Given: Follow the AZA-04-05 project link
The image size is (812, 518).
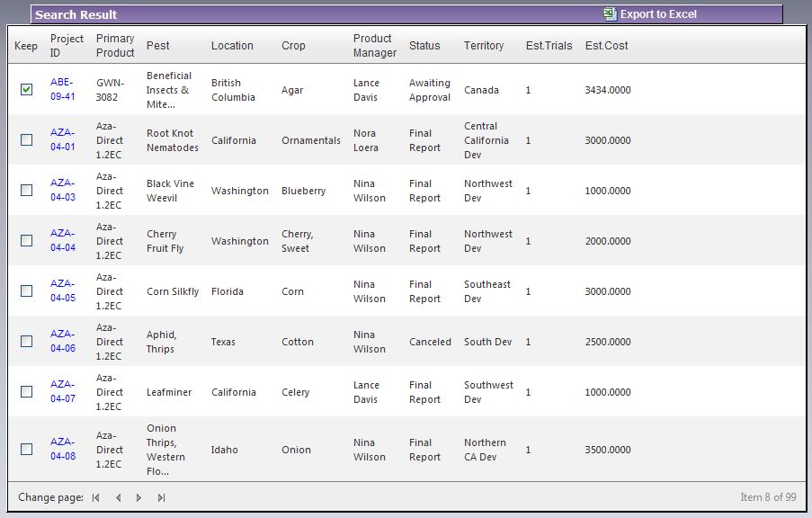Looking at the screenshot, I should point(63,290).
